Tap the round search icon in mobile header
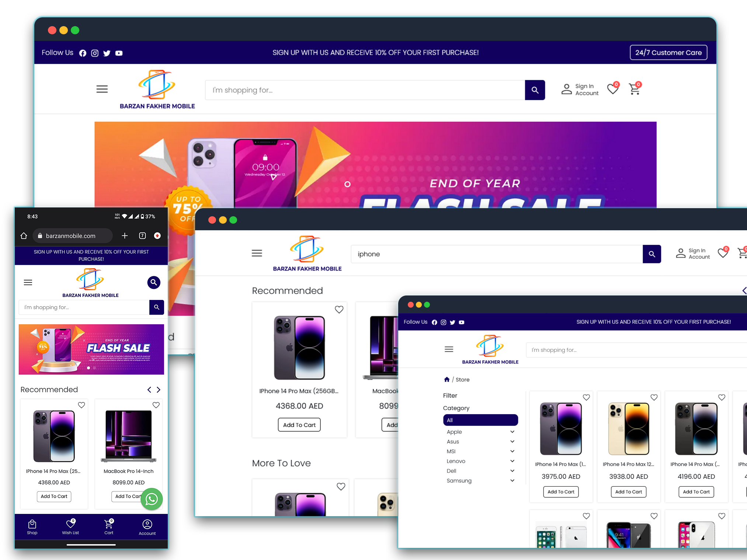 coord(154,283)
